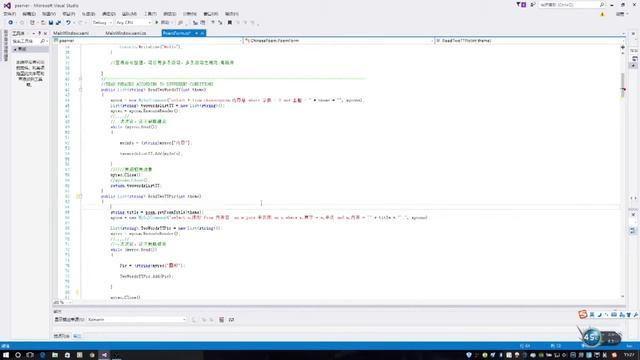Click the Visual Studio icon on the taskbar
This screenshot has width=640, height=360.
tap(104, 355)
